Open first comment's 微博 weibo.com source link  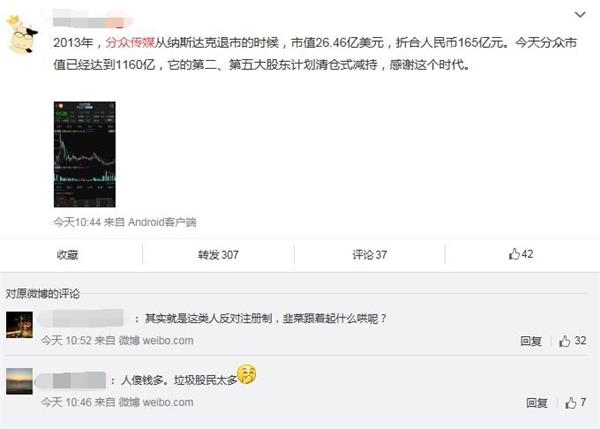pyautogui.click(x=156, y=340)
